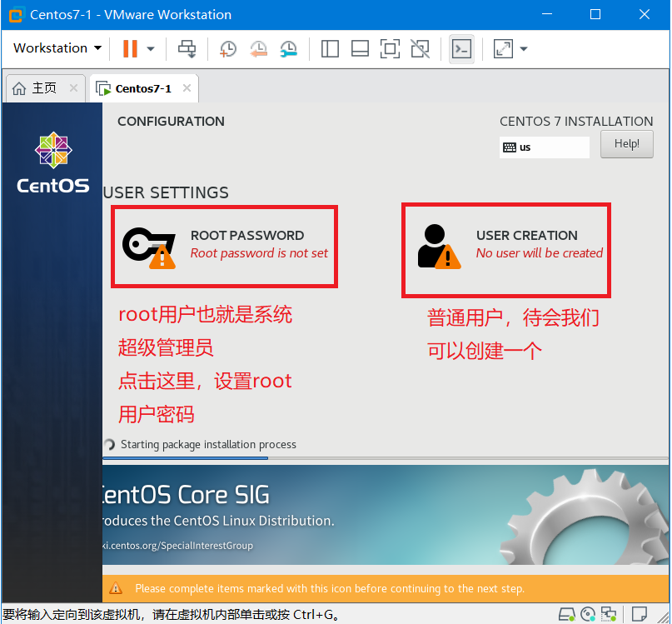Click the message log status bar icon
The image size is (672, 624).
point(639,614)
